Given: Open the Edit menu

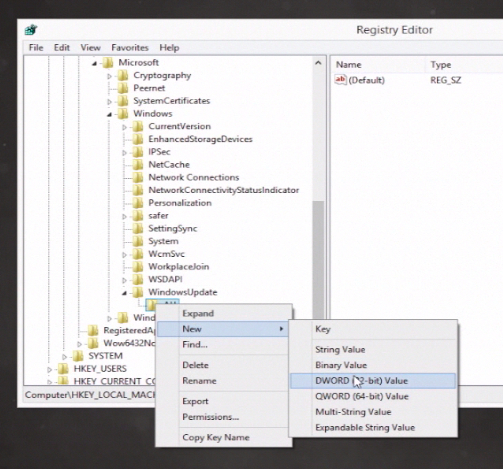Looking at the screenshot, I should point(62,48).
